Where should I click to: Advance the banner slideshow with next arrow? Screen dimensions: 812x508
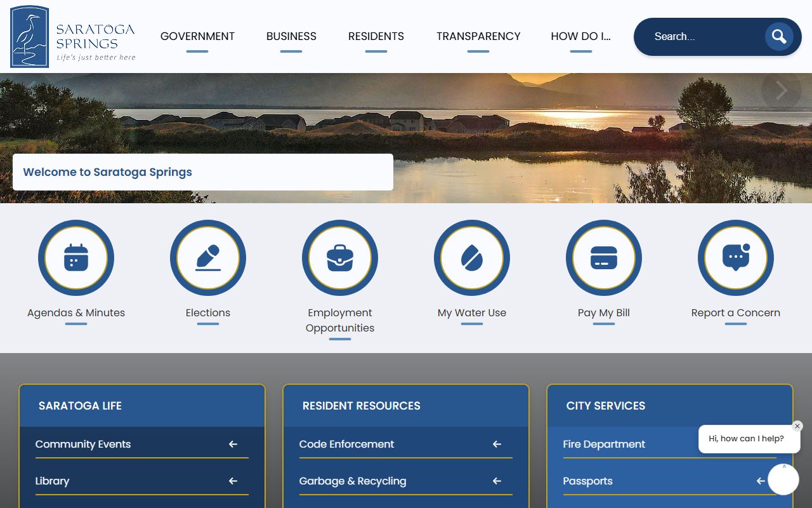click(x=781, y=91)
